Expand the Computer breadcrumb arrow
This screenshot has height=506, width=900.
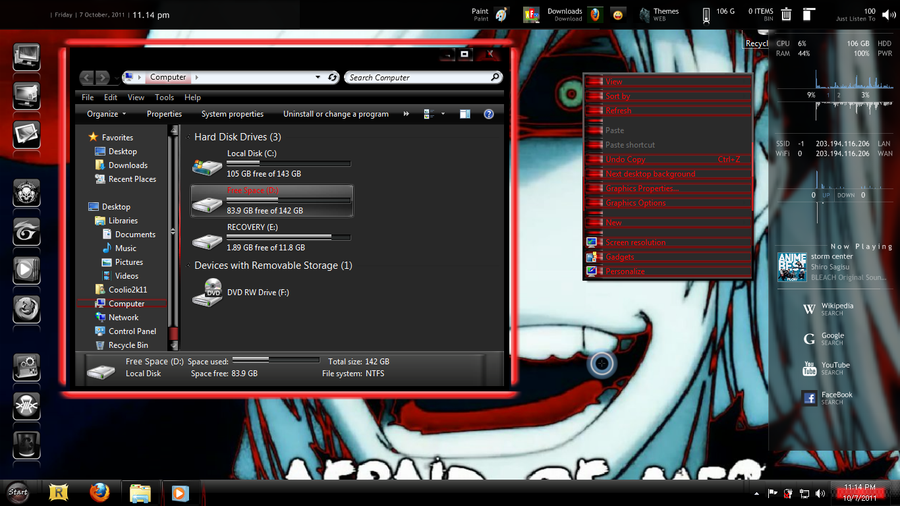196,77
